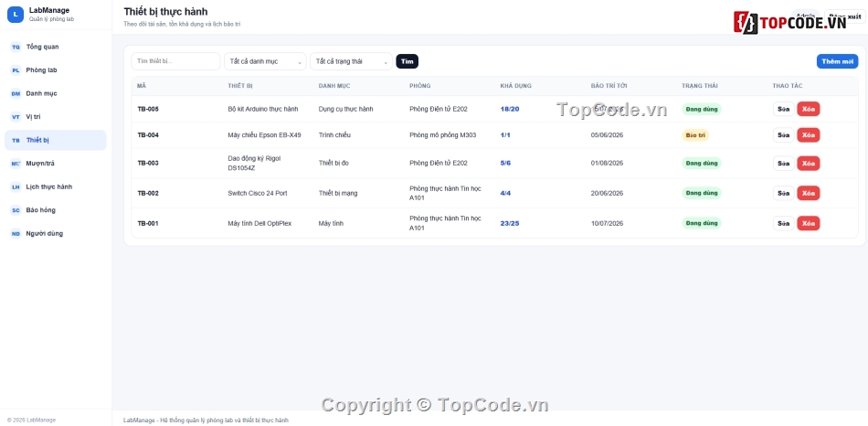Go to Người dùng management
This screenshot has height=426, width=868.
[56, 234]
